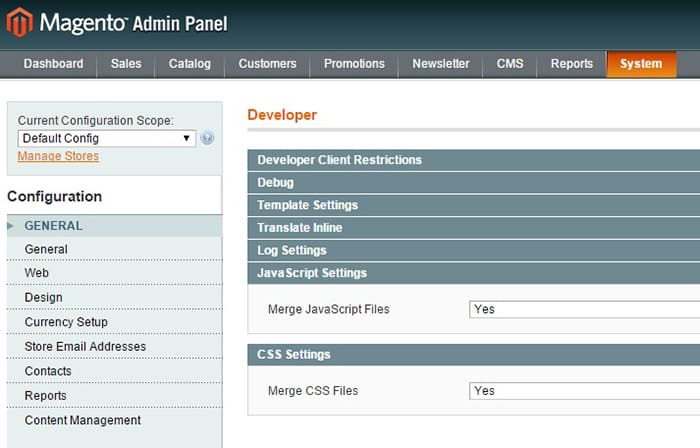Screen dimensions: 700x448
Task: Open the System menu
Action: (x=640, y=64)
